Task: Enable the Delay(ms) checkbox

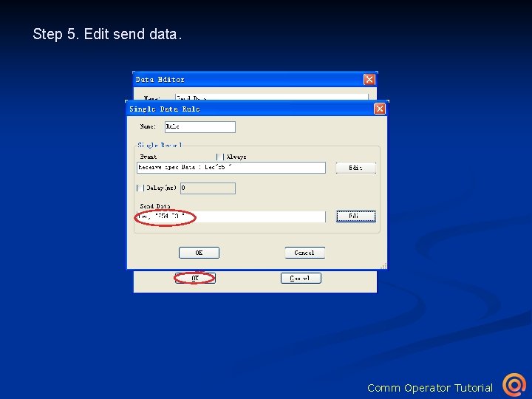Action: (140, 188)
